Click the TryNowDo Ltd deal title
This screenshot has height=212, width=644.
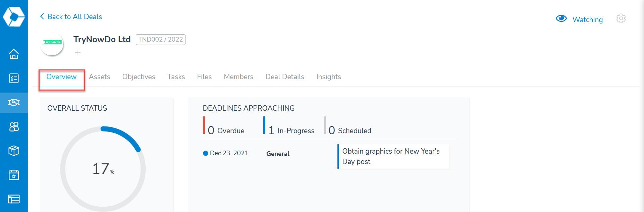(x=102, y=39)
